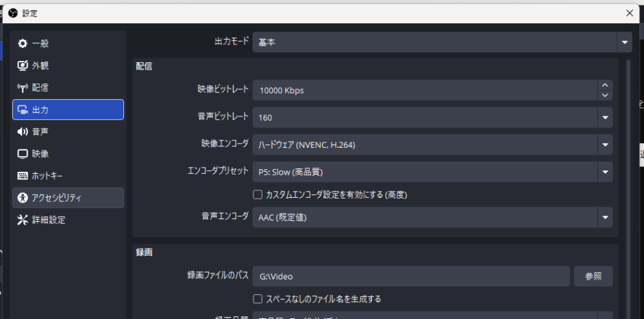Click the 詳細設定 tools icon in sidebar

[x=22, y=220]
